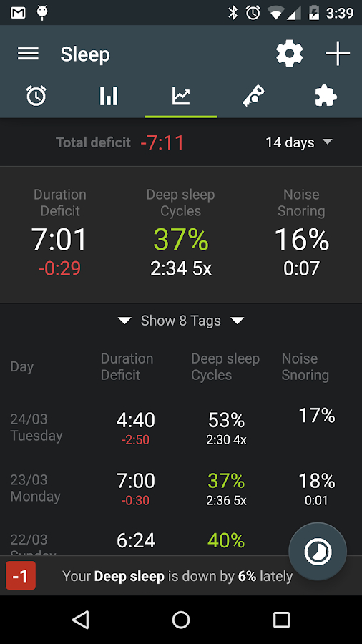Expand the 14 days period dropdown

click(299, 142)
